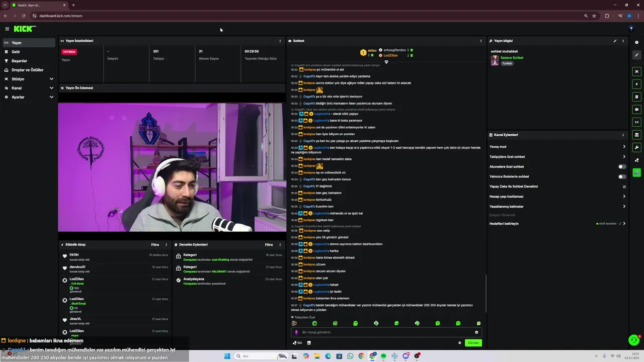Click the green support bubble icon
This screenshot has height=362, width=644.
tap(634, 340)
